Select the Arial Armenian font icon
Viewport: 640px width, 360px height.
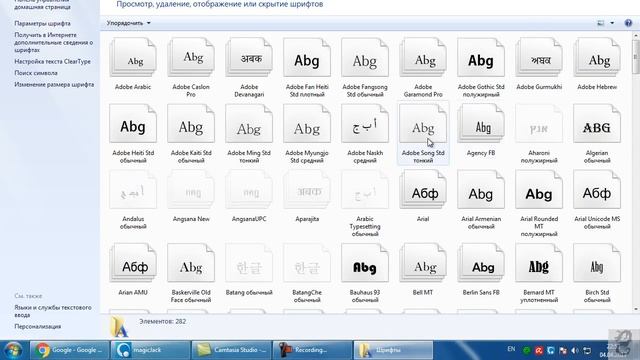[x=481, y=190]
